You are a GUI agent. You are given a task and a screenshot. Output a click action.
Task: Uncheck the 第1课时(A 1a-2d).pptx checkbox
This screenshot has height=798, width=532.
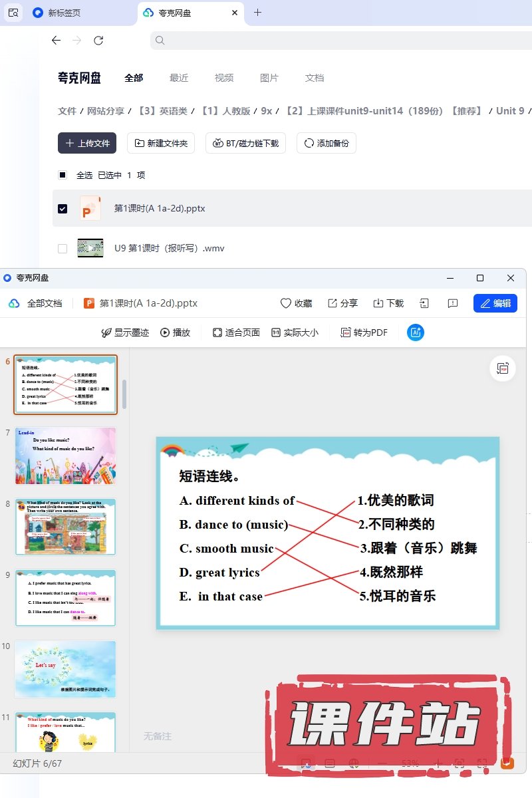[x=63, y=208]
